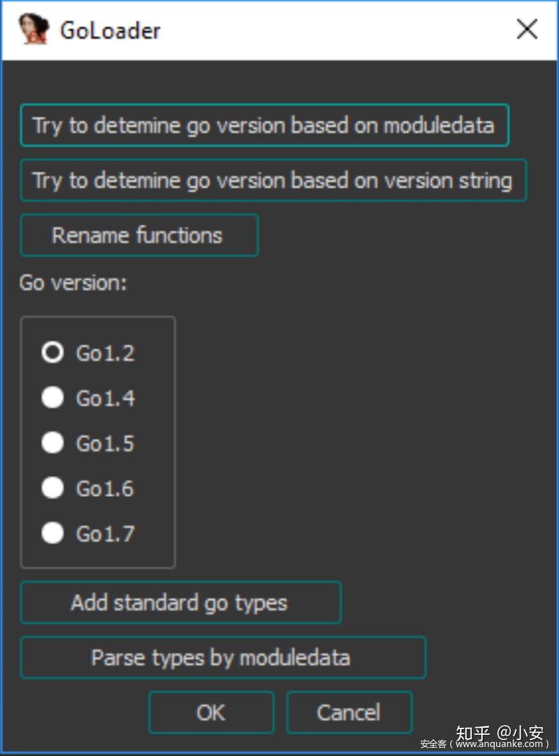Set Go version to Go1.7
Viewport: 559px width, 756px height.
53,533
